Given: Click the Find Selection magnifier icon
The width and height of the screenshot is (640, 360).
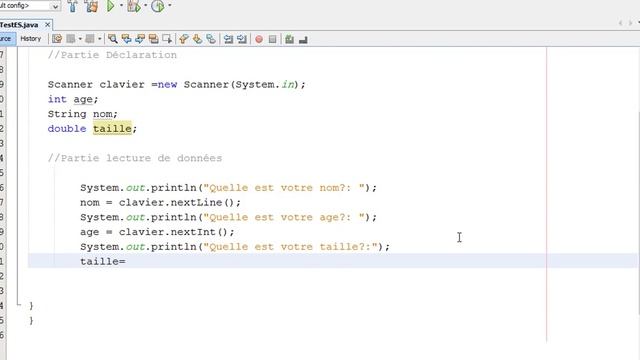Looking at the screenshot, I should (x=113, y=39).
